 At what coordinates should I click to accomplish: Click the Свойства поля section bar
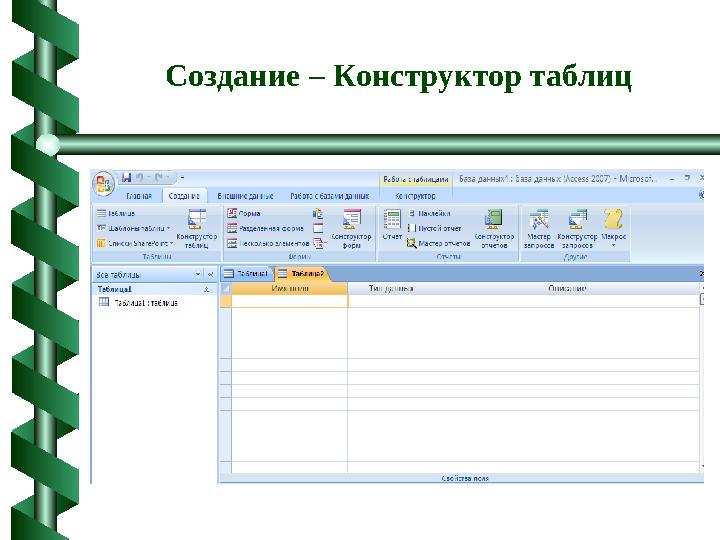tap(461, 478)
